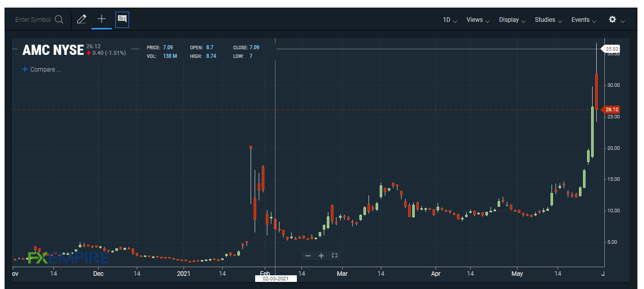Click the Compare plus icon
644x289 pixels.
pyautogui.click(x=24, y=70)
